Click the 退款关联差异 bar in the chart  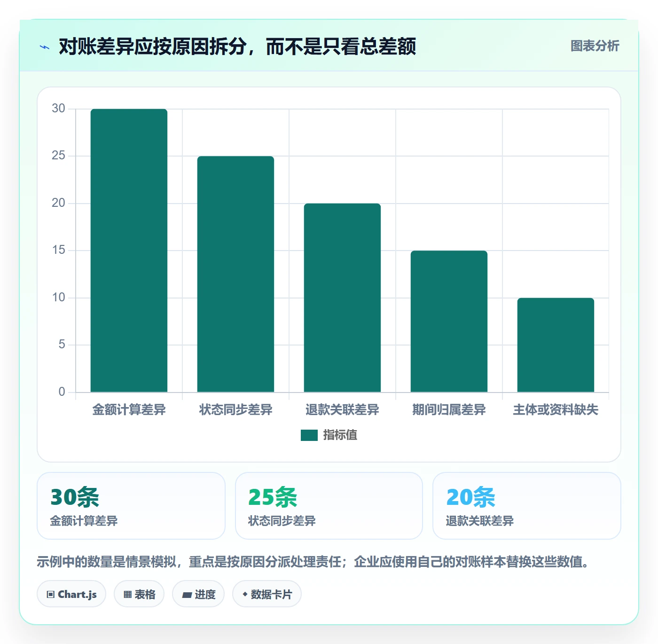click(x=342, y=298)
